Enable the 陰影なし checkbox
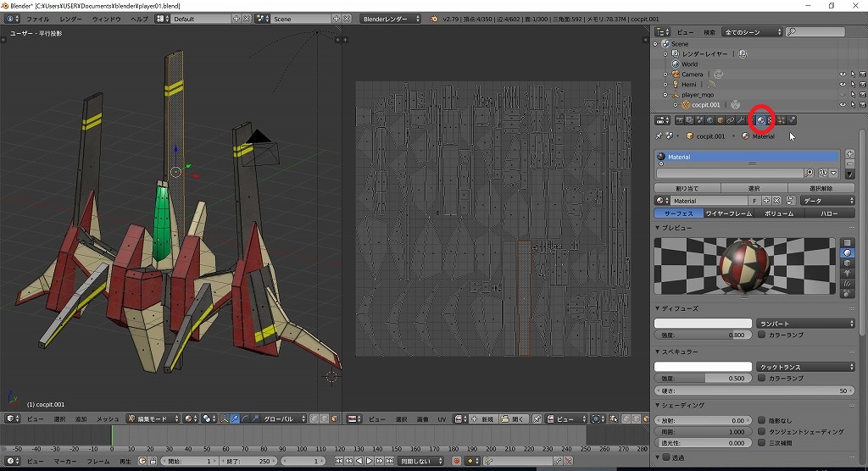868x471 pixels. (761, 420)
